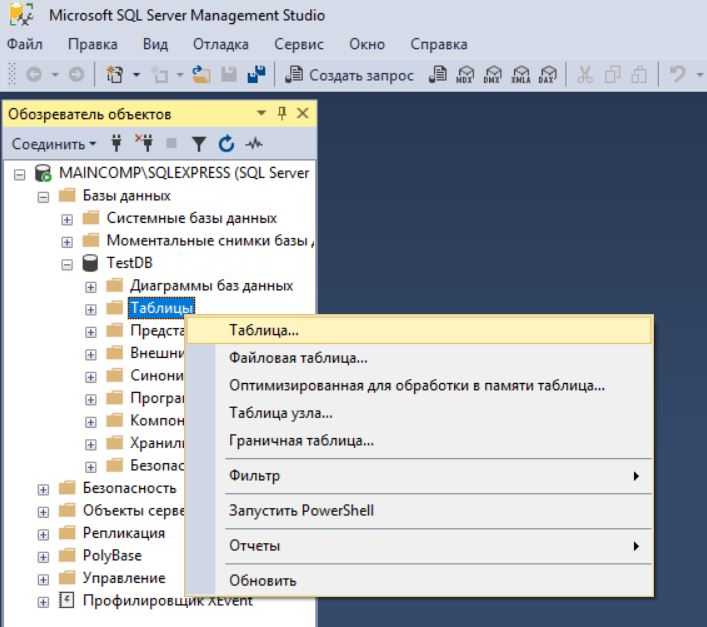Pin the Обозреватель объектов panel
Screen dimensions: 707x627
282,114
